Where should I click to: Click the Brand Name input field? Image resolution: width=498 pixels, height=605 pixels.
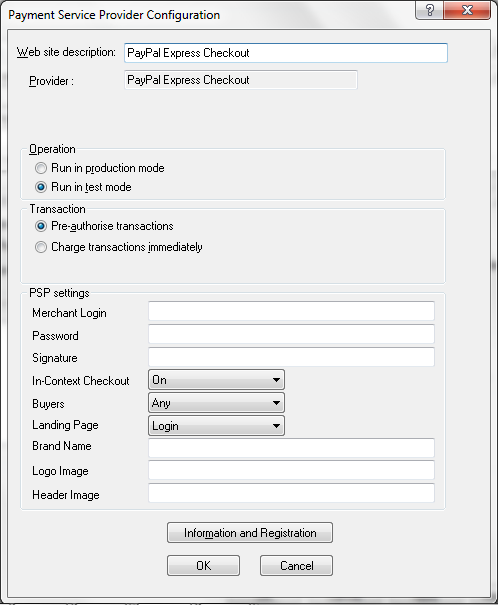[x=292, y=448]
